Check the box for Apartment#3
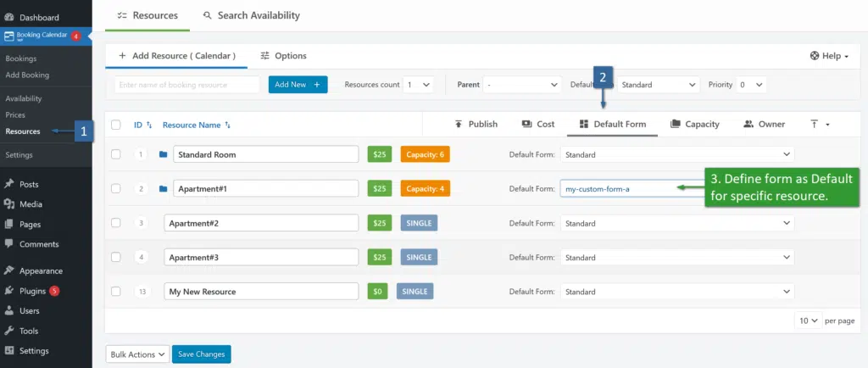Screen dimensions: 868x368 pyautogui.click(x=115, y=257)
